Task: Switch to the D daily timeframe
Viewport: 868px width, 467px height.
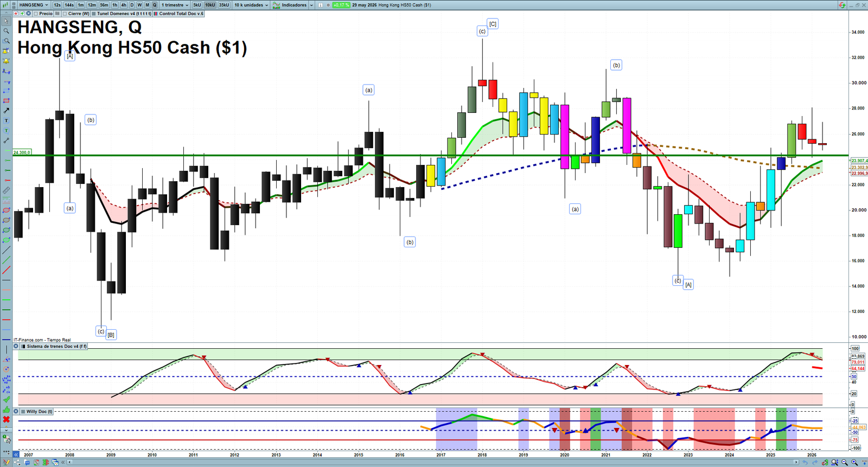Action: [x=132, y=5]
